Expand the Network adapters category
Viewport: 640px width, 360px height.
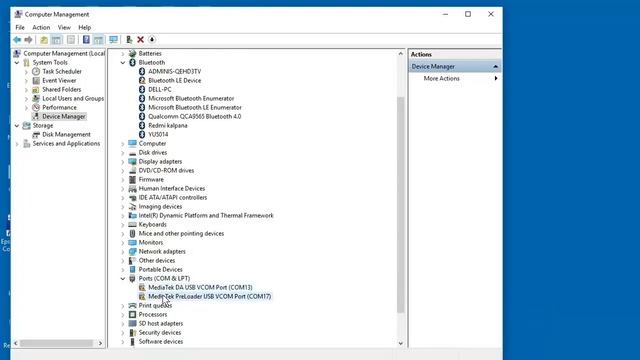click(x=122, y=251)
